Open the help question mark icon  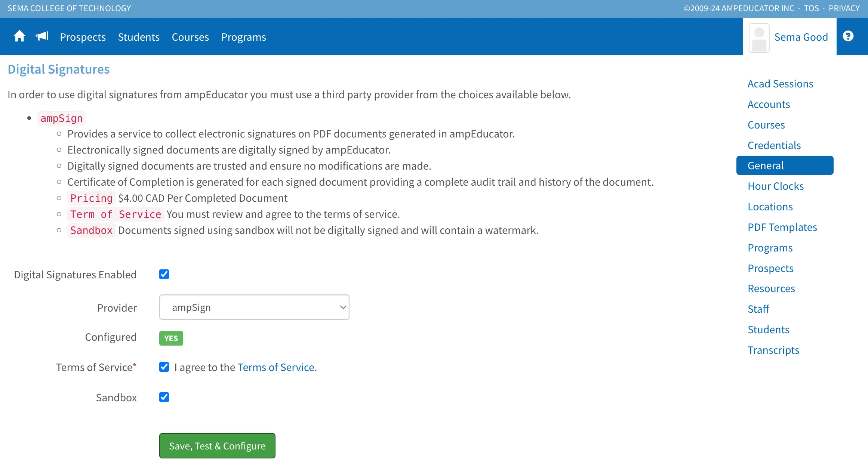848,36
